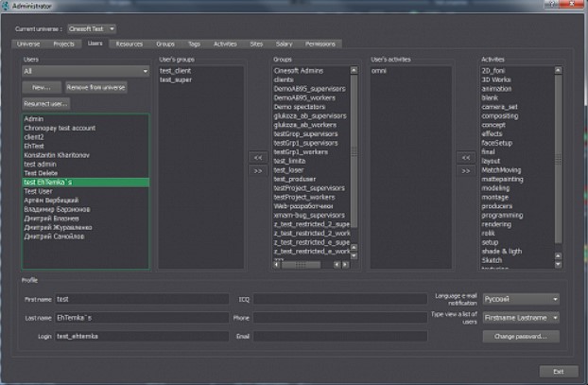Select test_super in User's groups
This screenshot has width=588, height=385.
201,79
